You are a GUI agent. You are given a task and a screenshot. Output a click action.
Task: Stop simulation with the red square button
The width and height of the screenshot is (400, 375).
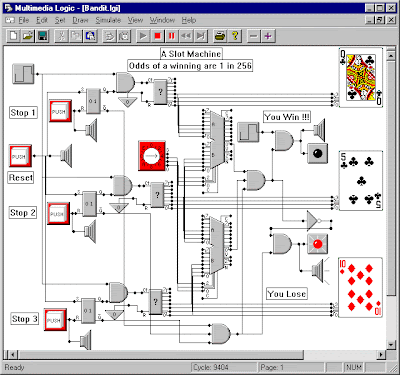click(x=157, y=36)
